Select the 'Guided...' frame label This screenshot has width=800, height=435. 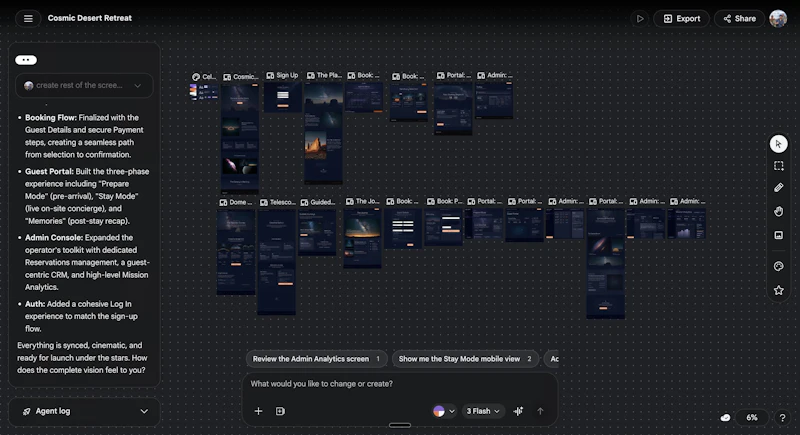click(323, 202)
